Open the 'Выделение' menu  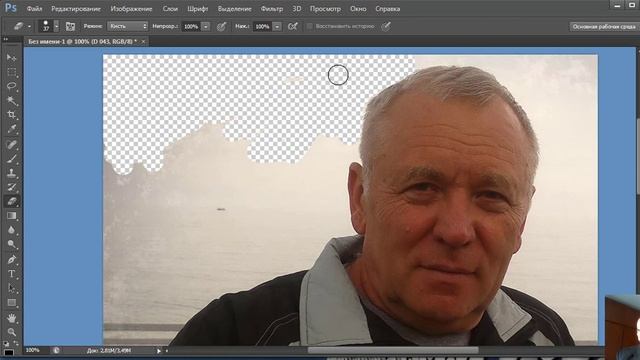pyautogui.click(x=234, y=9)
